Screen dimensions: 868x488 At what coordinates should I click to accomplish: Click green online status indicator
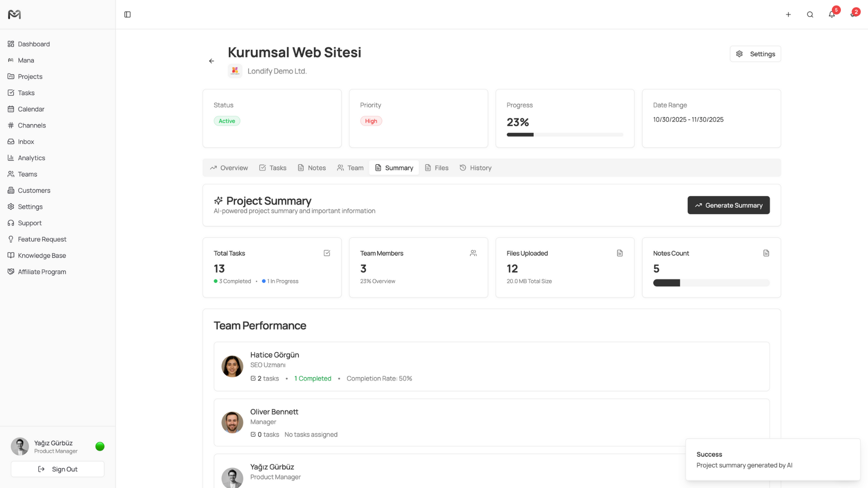[100, 446]
